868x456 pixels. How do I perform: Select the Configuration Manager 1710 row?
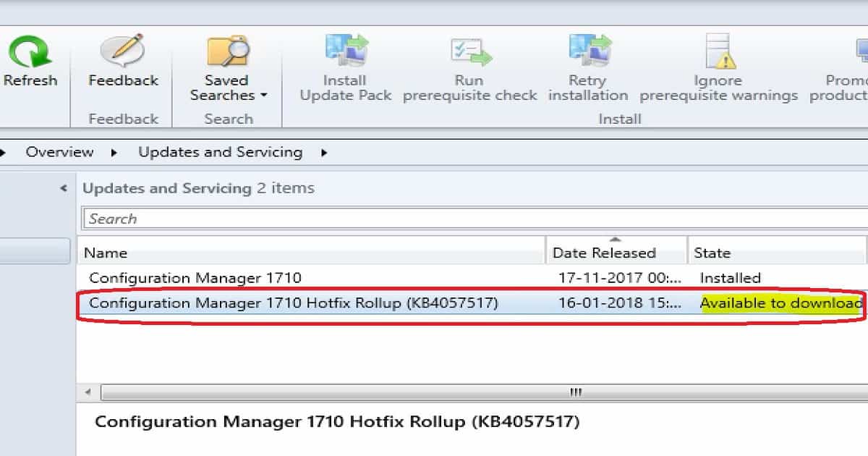(472, 278)
